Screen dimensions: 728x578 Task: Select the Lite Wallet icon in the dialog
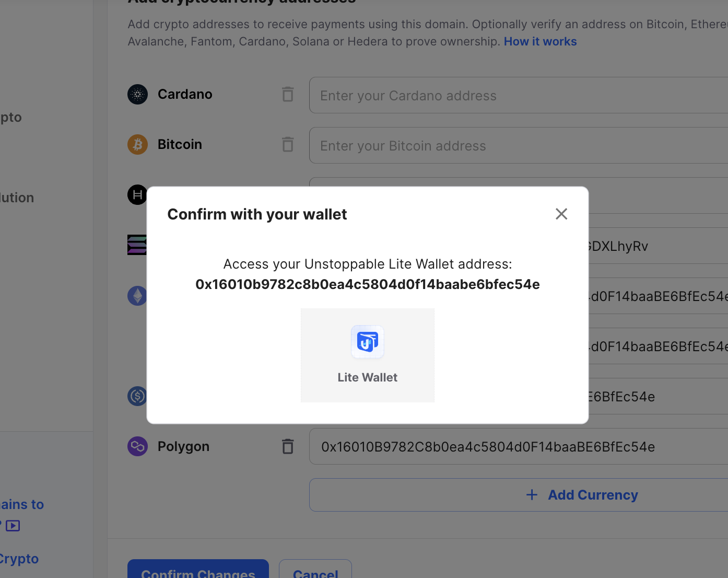coord(367,342)
